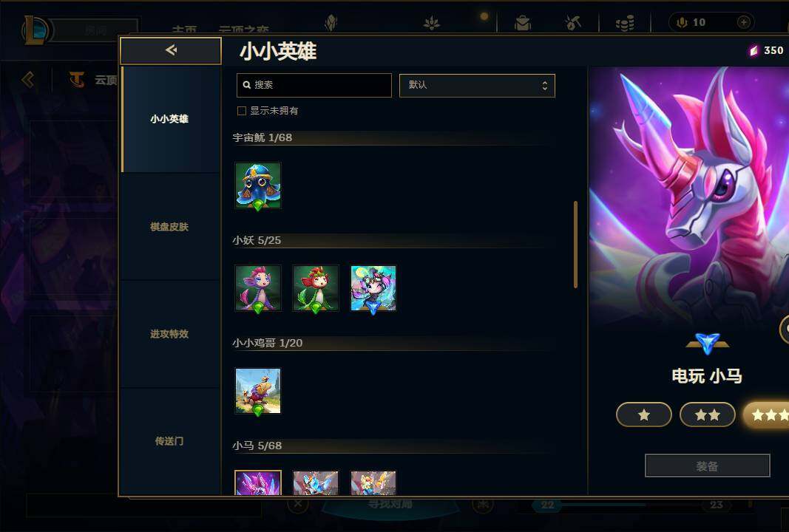The height and width of the screenshot is (532, 789).
Task: Go back with the arrow button
Action: pyautogui.click(x=171, y=50)
